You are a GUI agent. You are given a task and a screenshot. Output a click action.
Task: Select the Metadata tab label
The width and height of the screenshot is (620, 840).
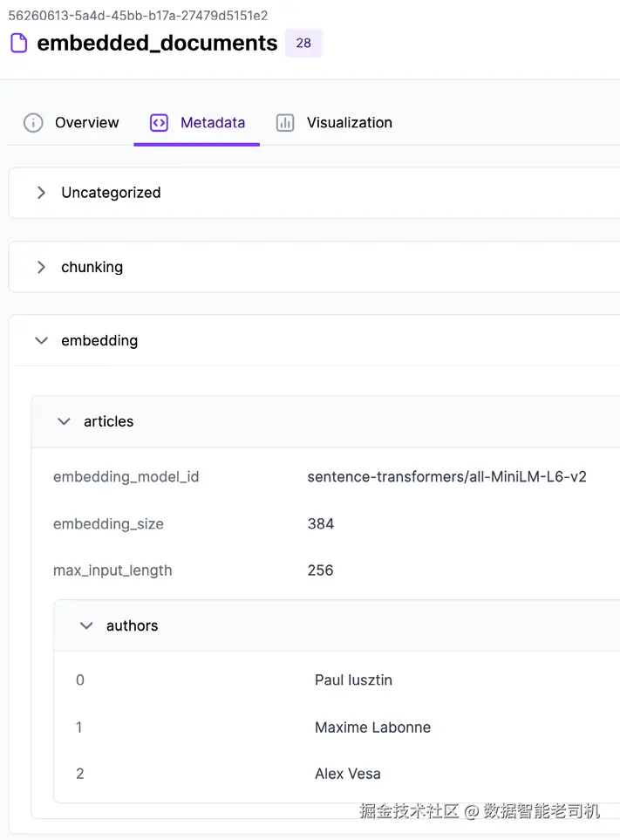[x=213, y=123]
